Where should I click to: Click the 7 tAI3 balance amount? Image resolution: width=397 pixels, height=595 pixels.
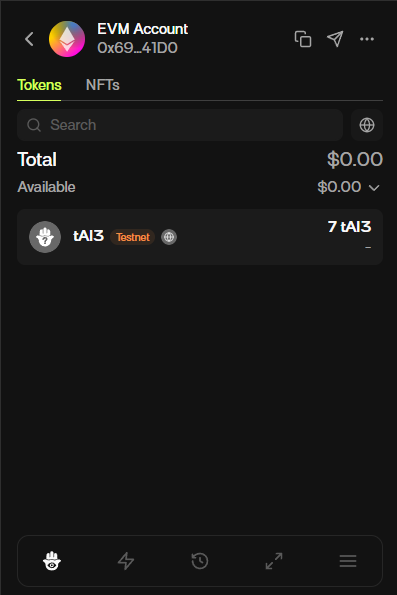349,227
